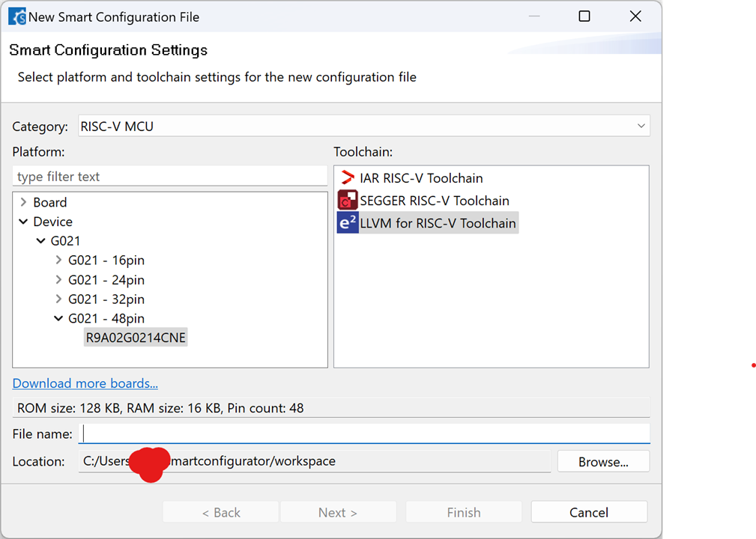
Task: Click the Smart Configurator window title icon
Action: click(x=16, y=16)
